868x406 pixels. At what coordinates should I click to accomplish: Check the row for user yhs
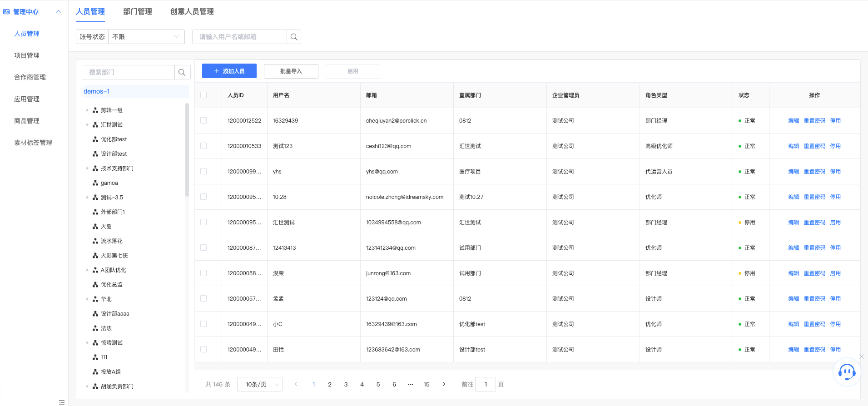click(x=203, y=171)
